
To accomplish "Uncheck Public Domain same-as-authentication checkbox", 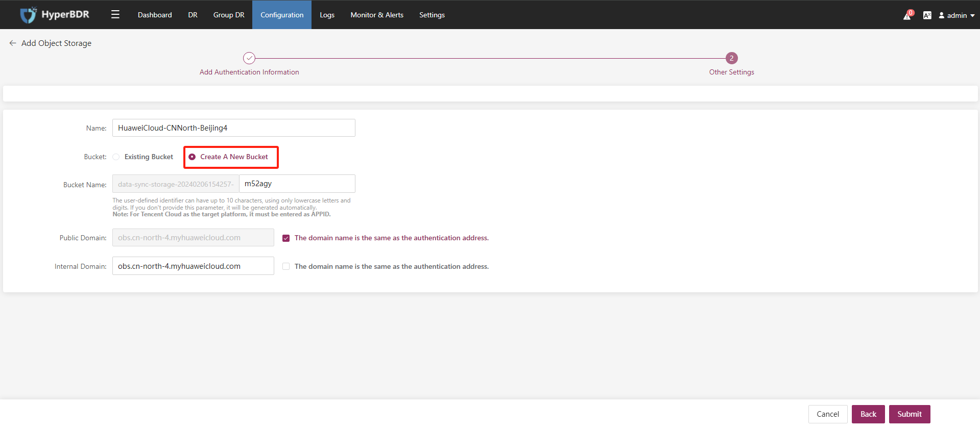I will (286, 238).
